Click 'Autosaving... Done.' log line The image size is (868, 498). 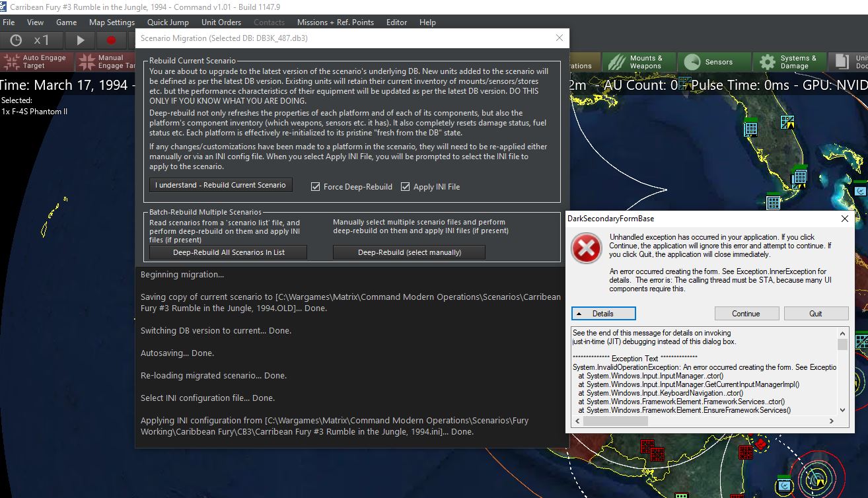[177, 353]
